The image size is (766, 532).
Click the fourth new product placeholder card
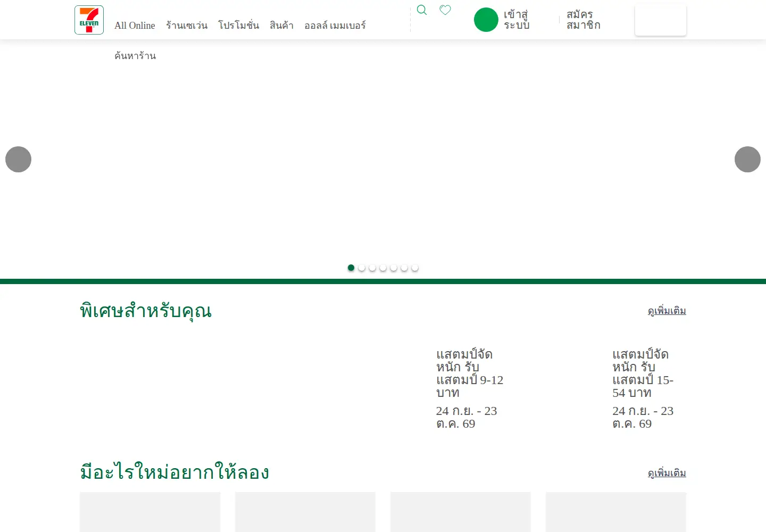point(616,512)
